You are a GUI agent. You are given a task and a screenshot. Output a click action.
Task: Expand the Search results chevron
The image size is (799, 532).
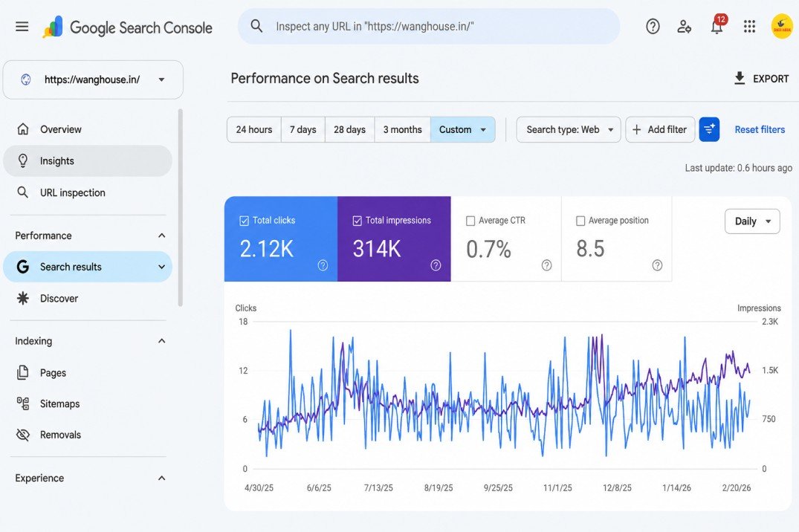pyautogui.click(x=161, y=267)
